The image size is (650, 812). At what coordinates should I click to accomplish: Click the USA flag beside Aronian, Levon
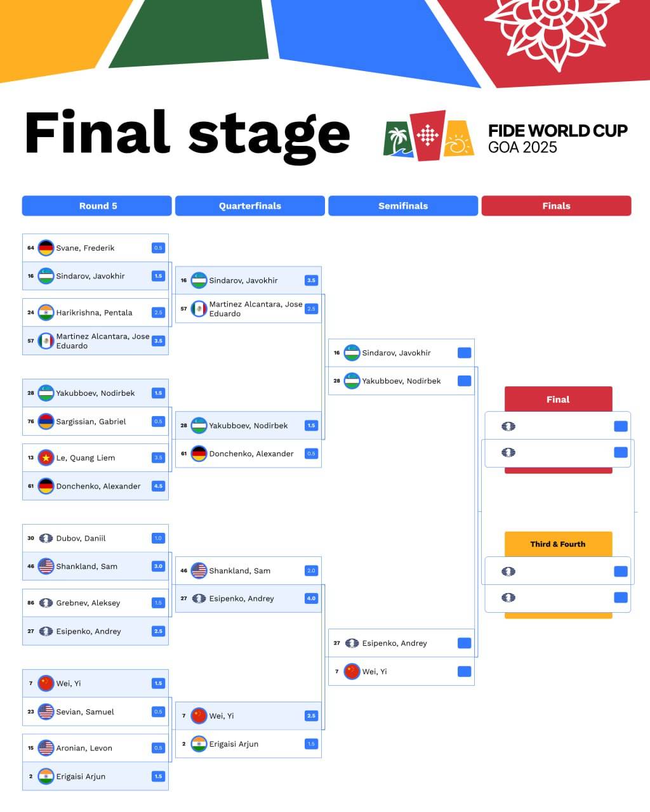click(46, 748)
